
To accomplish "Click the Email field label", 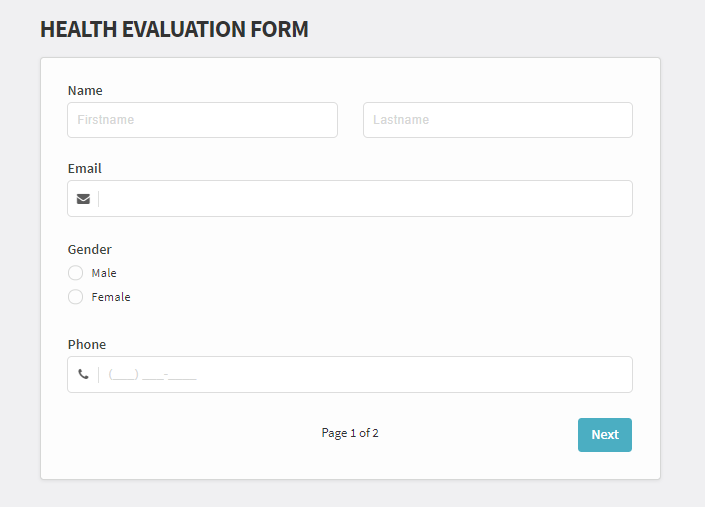I will pos(85,169).
